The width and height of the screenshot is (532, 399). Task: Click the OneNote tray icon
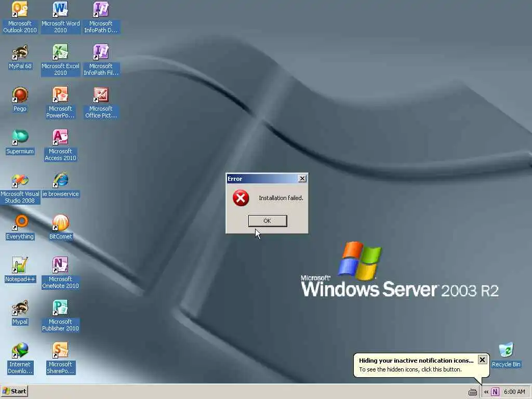click(495, 392)
